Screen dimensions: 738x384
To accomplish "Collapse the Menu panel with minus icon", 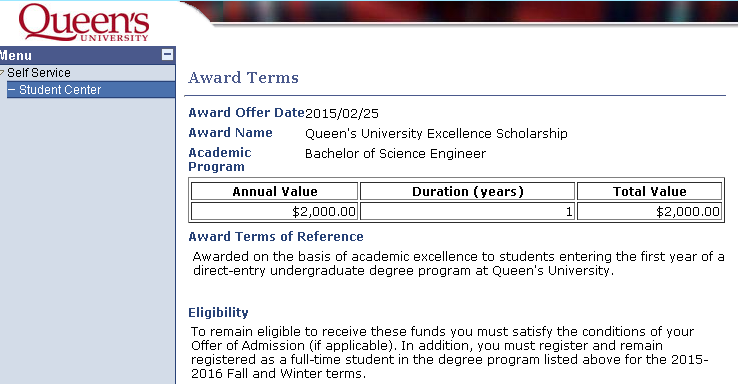I will point(167,55).
